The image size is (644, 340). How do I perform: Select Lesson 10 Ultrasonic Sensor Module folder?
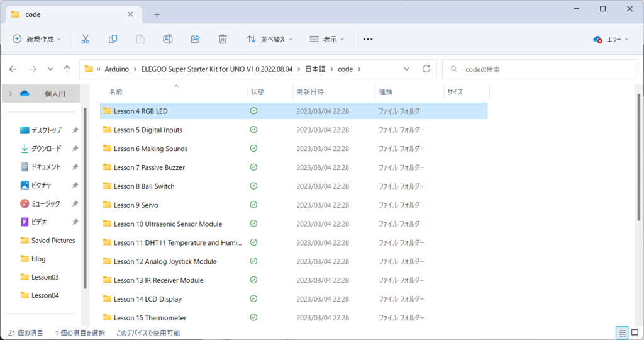[294, 224]
